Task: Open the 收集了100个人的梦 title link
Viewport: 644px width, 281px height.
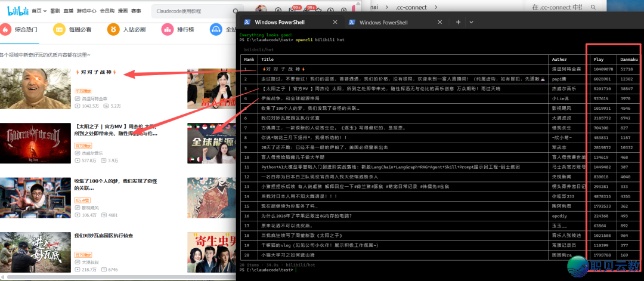Action: point(116,184)
